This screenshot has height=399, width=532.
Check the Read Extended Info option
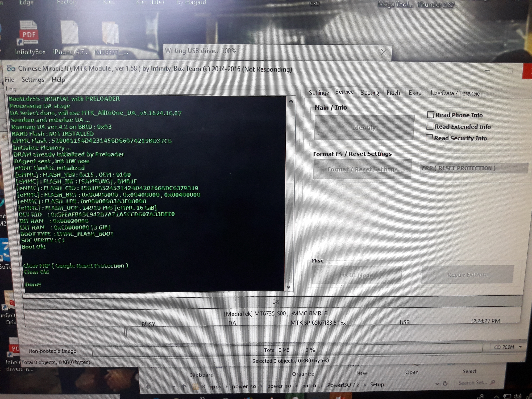point(430,126)
